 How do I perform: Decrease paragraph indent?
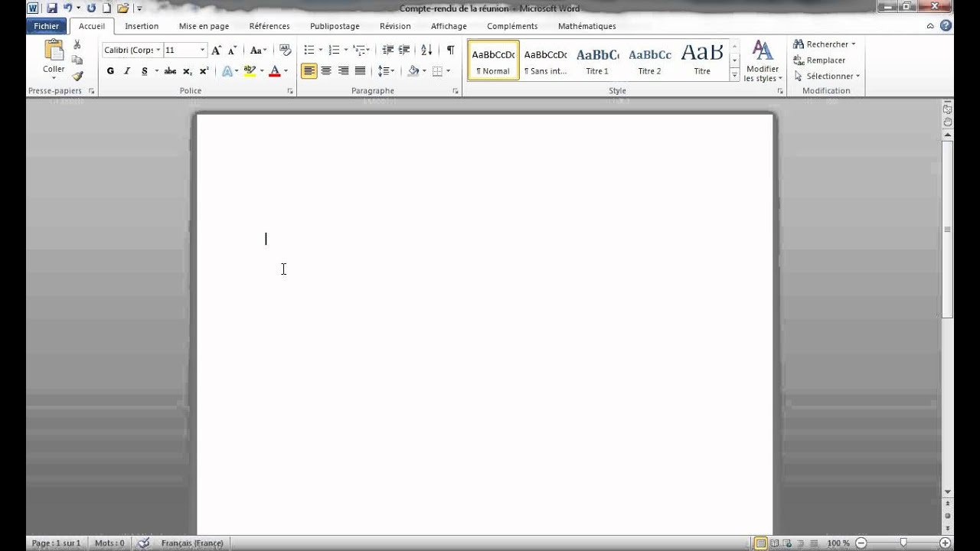pyautogui.click(x=387, y=50)
